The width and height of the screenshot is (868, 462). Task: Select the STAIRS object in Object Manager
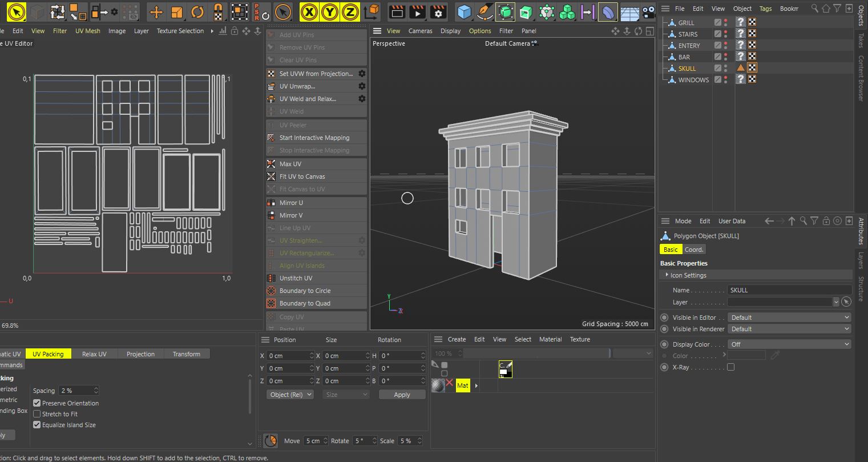pos(688,34)
